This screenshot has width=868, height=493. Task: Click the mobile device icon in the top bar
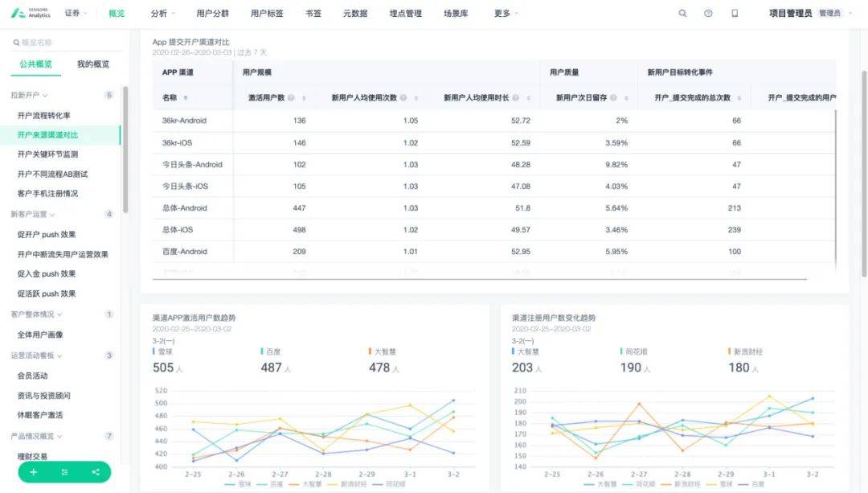click(x=734, y=13)
